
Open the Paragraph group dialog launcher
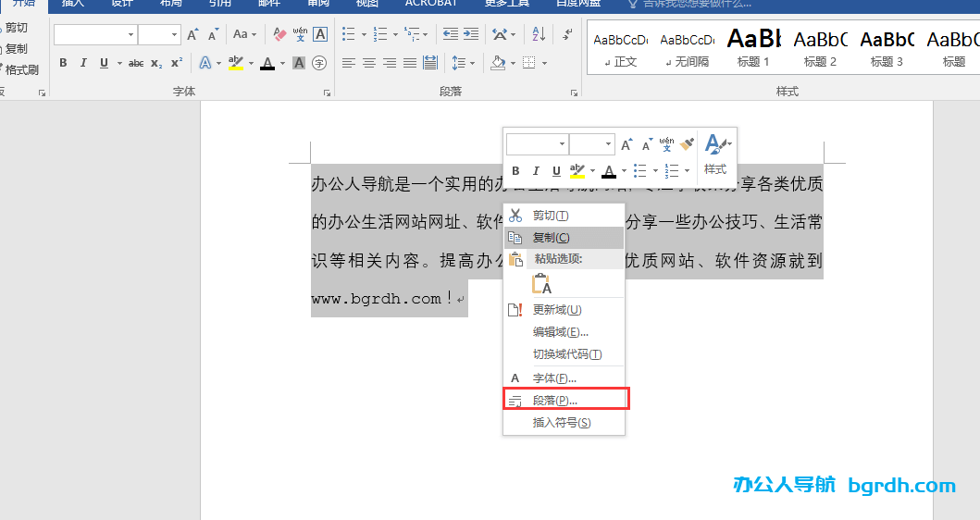[575, 93]
